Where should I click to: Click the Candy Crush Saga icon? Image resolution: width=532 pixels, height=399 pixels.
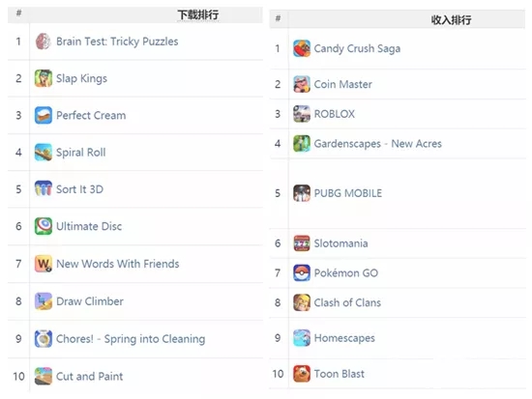302,48
